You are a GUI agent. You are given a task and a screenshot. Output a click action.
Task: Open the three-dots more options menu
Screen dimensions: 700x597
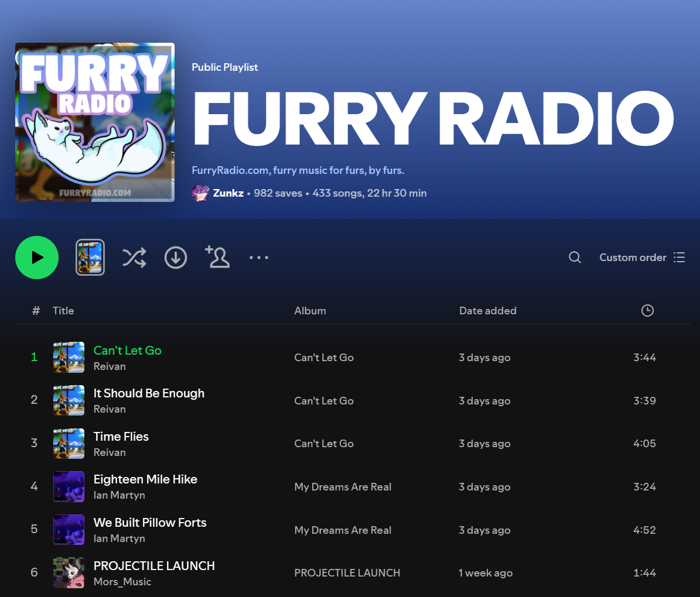click(258, 258)
